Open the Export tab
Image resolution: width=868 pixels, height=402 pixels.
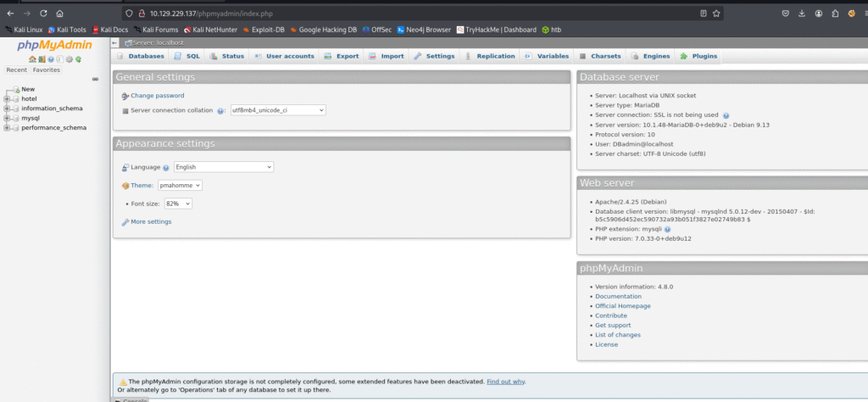(342, 56)
